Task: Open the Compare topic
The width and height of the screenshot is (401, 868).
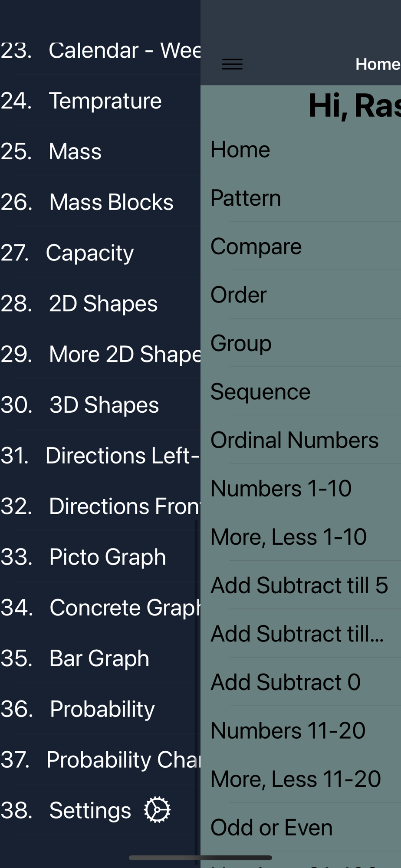Action: tap(256, 247)
